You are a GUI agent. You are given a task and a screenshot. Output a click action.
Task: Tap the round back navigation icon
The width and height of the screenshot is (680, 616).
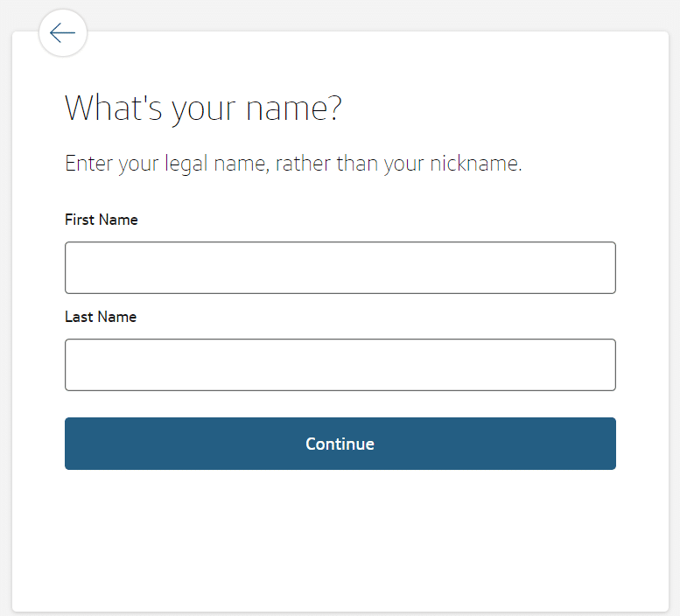(63, 33)
